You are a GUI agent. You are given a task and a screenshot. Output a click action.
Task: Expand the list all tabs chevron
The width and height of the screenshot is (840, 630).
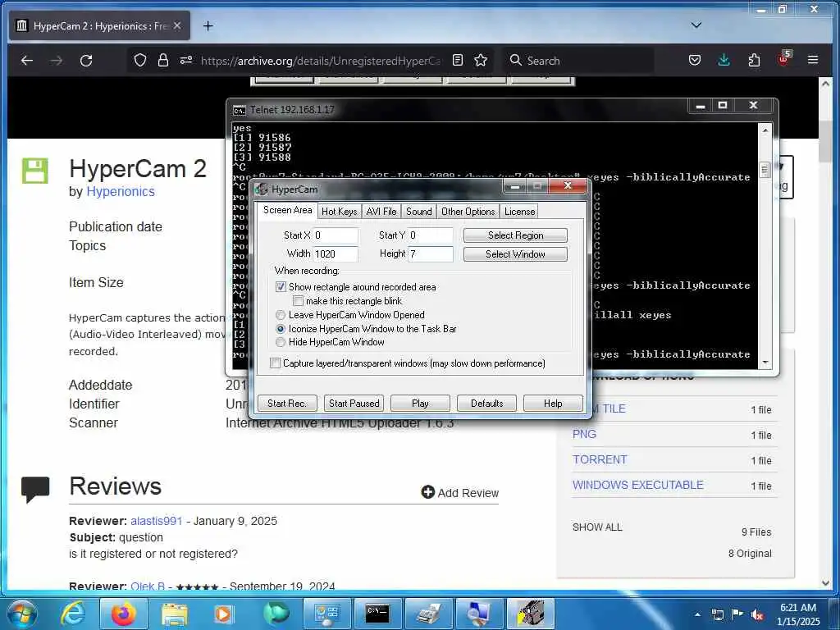pyautogui.click(x=696, y=25)
